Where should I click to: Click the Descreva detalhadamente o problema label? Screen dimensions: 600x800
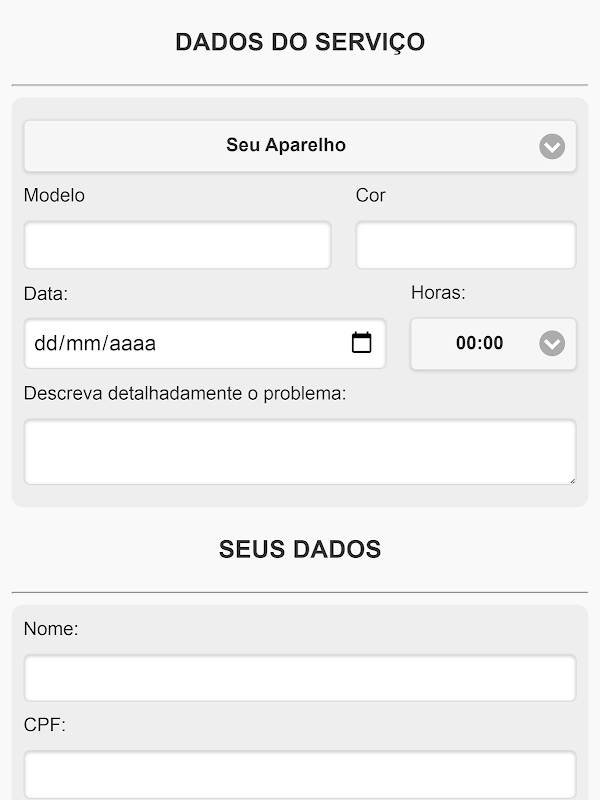pyautogui.click(x=185, y=393)
